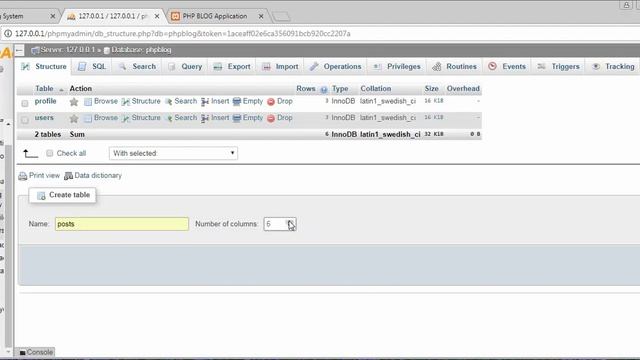Click the server icon in breadcrumb

pyautogui.click(x=35, y=50)
